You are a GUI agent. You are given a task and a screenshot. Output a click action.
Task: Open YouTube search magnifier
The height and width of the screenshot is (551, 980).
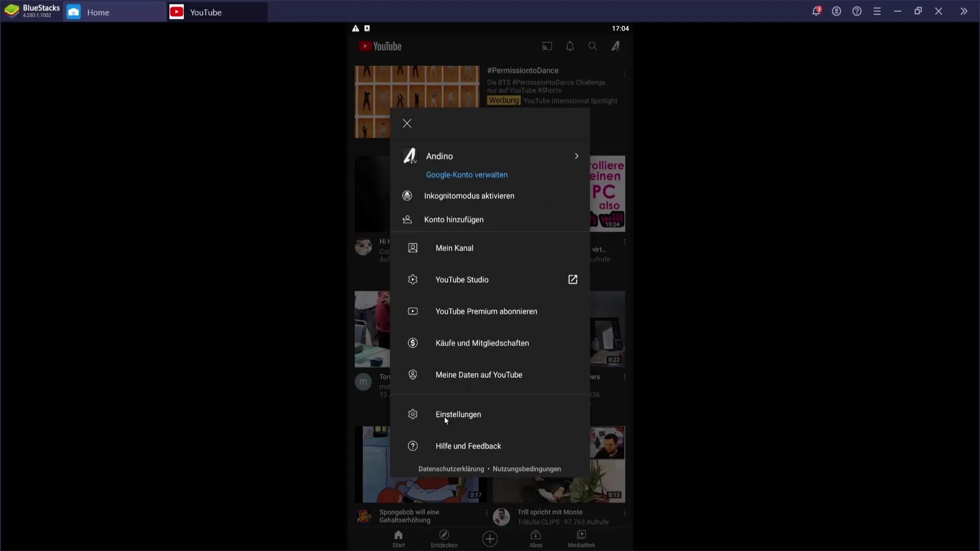coord(593,46)
